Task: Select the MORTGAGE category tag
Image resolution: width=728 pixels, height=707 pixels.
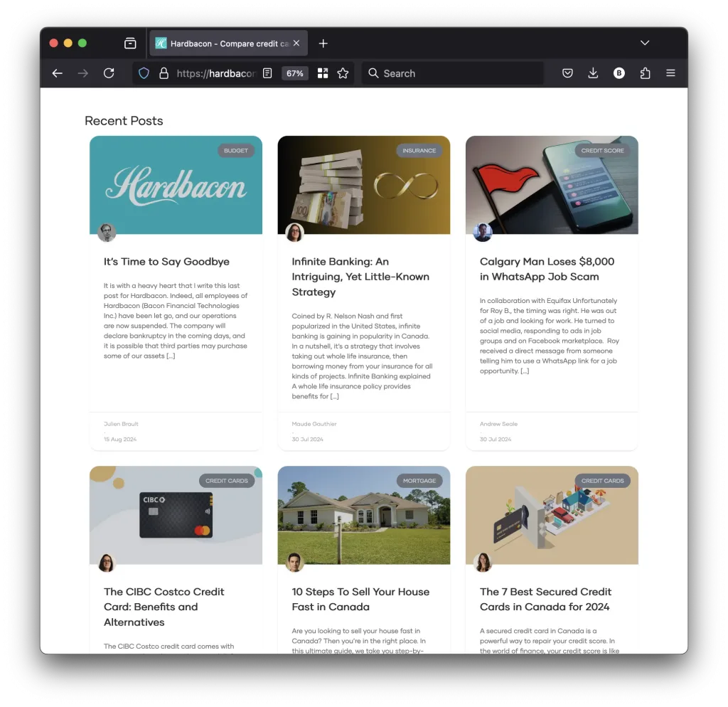Action: click(x=419, y=481)
